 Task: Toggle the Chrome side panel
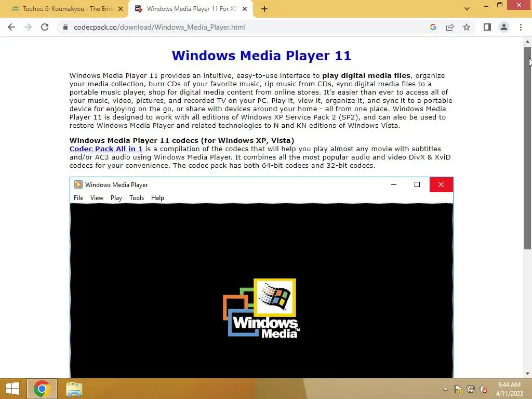[487, 27]
